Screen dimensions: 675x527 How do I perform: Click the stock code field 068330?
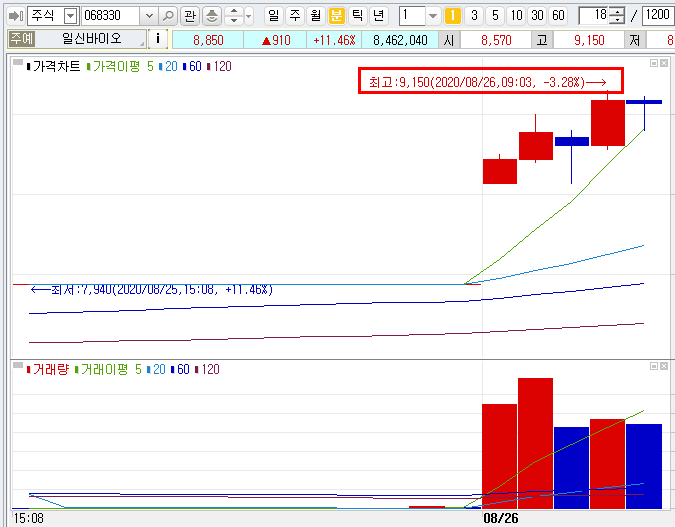tap(110, 16)
